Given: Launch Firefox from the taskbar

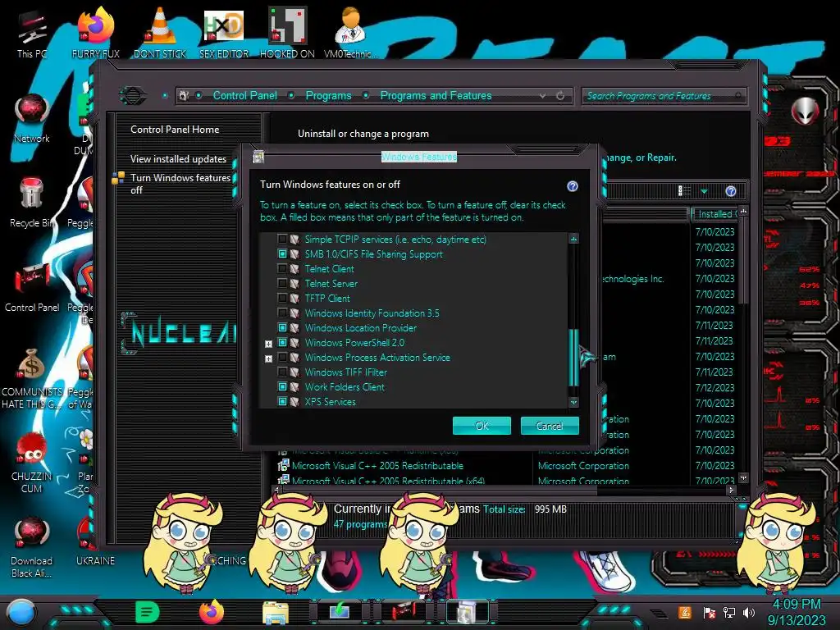Looking at the screenshot, I should pos(211,612).
